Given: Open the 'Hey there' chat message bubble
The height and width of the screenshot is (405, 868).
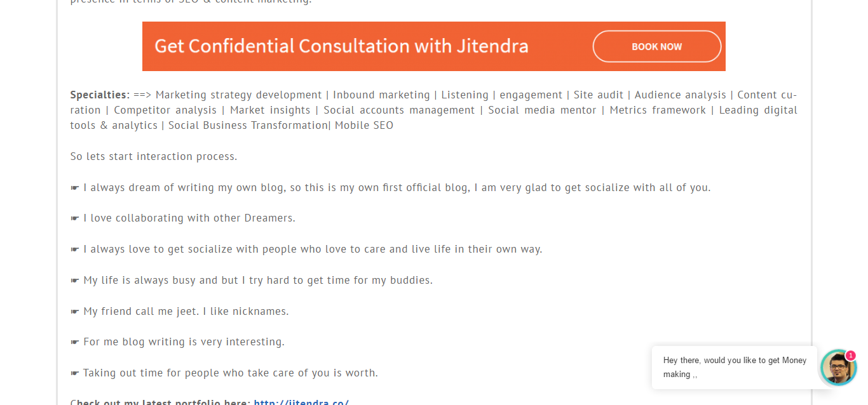Looking at the screenshot, I should point(734,367).
